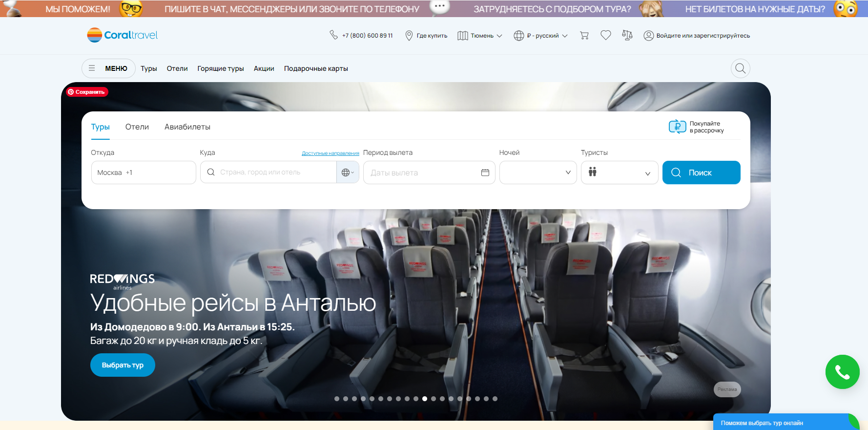Open the calendar icon in departure dates
Image resolution: width=868 pixels, height=430 pixels.
click(485, 172)
